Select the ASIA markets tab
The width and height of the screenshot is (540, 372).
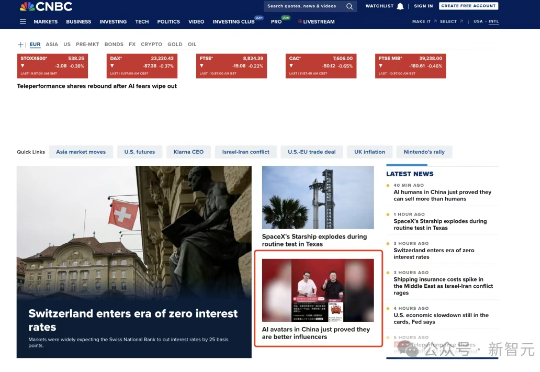(x=52, y=44)
